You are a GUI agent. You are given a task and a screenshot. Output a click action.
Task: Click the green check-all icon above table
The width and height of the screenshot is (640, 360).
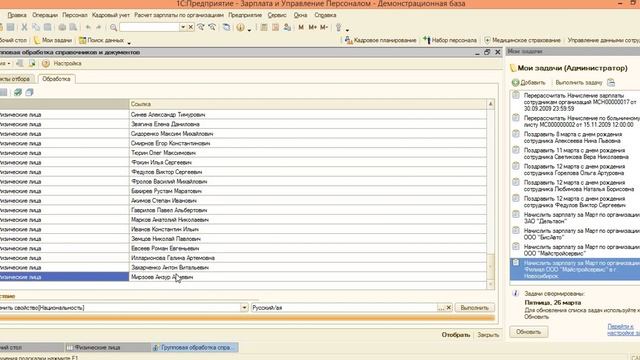pos(18,92)
